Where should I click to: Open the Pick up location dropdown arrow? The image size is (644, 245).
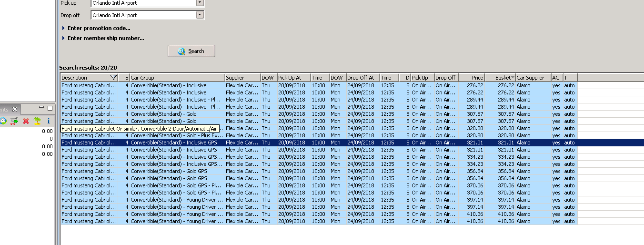point(200,3)
